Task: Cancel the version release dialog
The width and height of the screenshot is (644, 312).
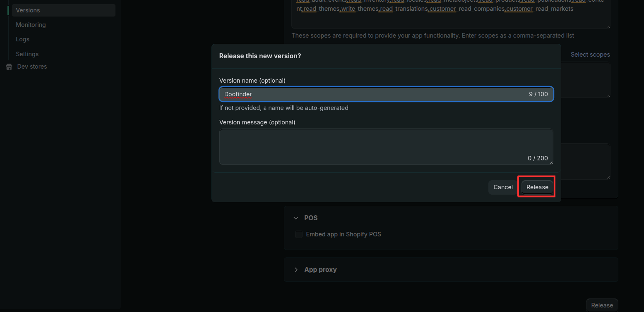Action: [x=502, y=187]
